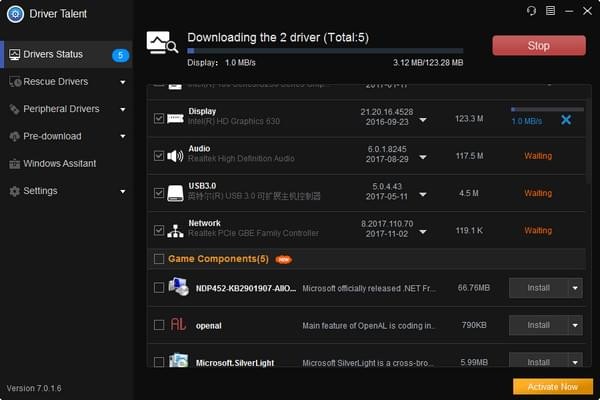
Task: Click the Intel(R) HD Graphics 630 text
Action: point(234,122)
